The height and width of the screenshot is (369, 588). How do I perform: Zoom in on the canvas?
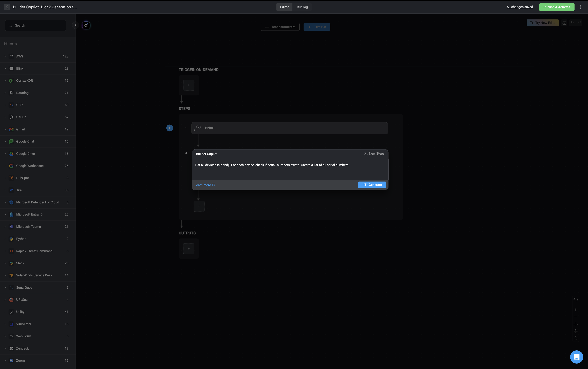coord(576,310)
